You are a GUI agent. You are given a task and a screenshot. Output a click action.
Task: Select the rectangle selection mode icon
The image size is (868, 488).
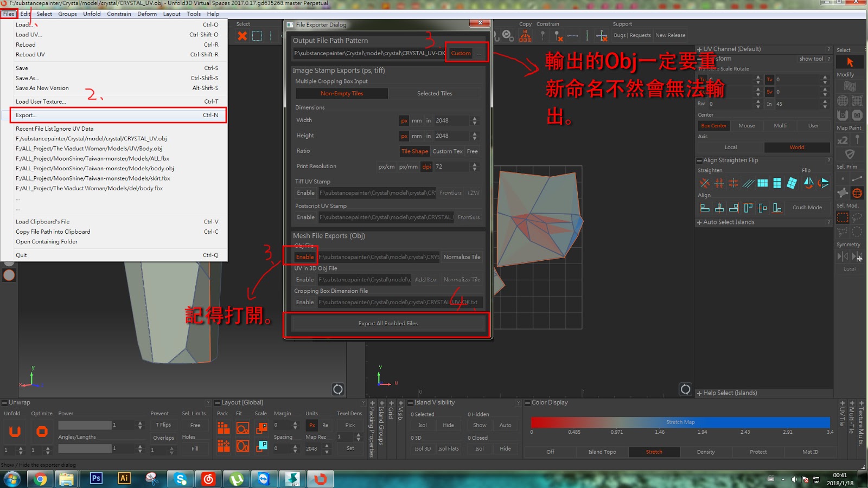(843, 218)
